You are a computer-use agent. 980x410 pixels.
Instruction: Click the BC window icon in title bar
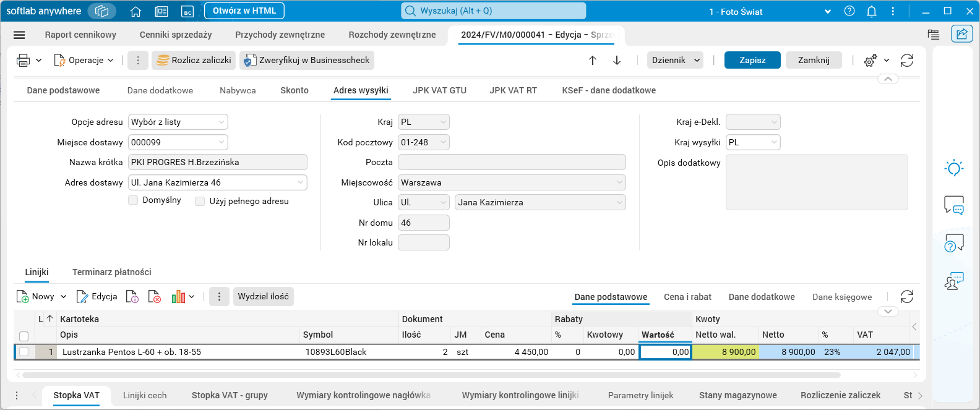tap(187, 11)
